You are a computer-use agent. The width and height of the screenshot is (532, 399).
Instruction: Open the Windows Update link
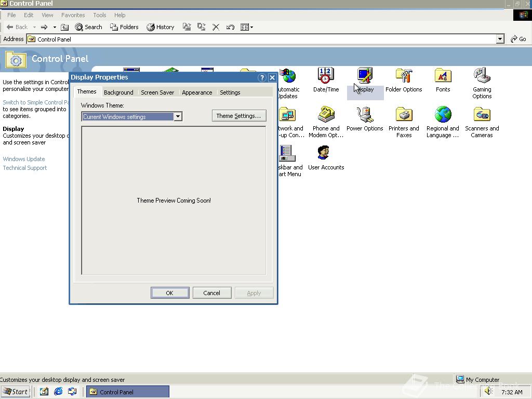[x=24, y=159]
